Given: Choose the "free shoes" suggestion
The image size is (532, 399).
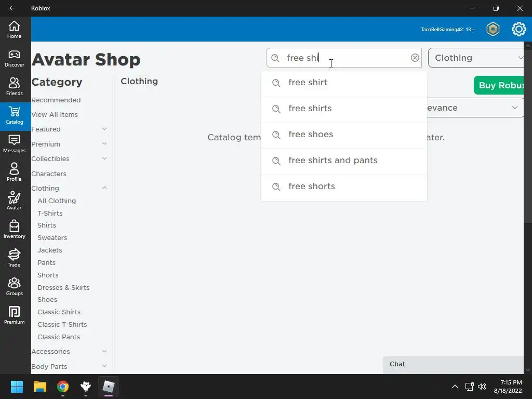Looking at the screenshot, I should pyautogui.click(x=344, y=135).
